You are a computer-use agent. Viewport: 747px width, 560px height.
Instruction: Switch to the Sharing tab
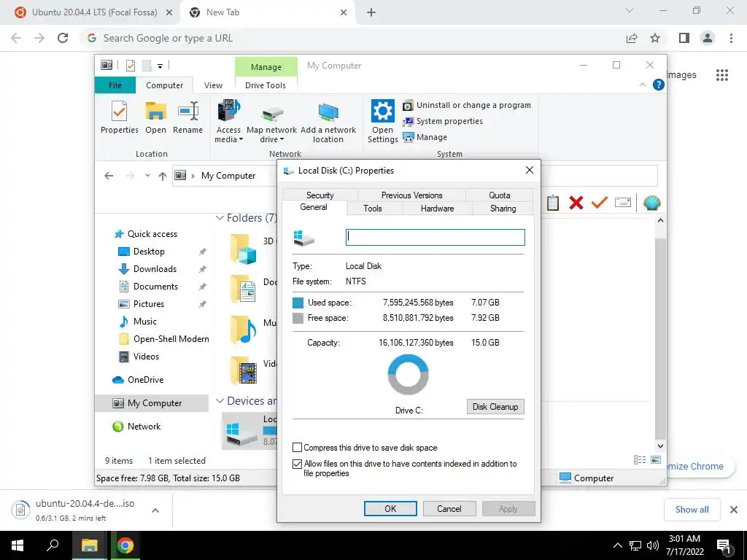(503, 208)
